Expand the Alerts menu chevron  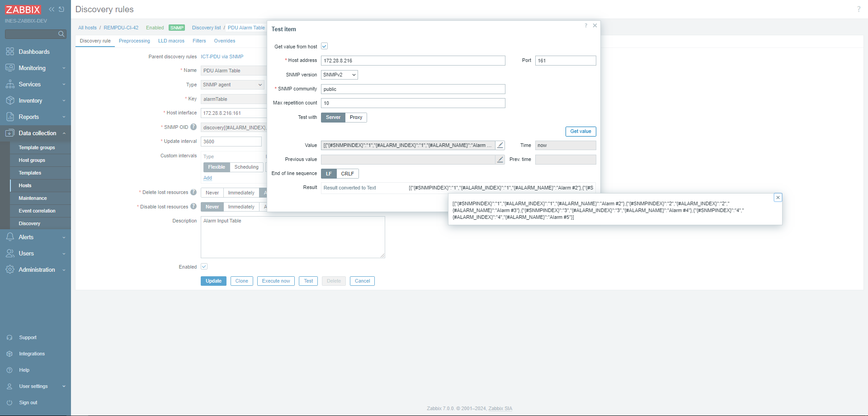[64, 237]
